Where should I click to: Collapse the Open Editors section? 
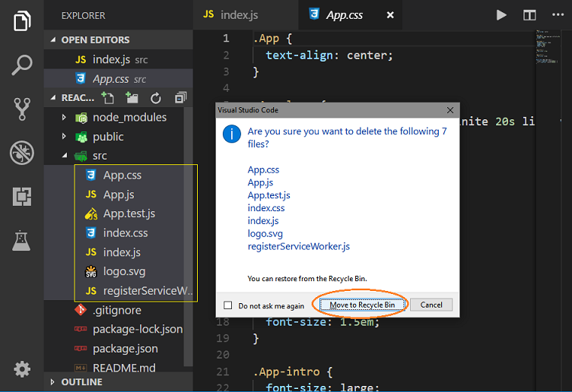pos(53,40)
